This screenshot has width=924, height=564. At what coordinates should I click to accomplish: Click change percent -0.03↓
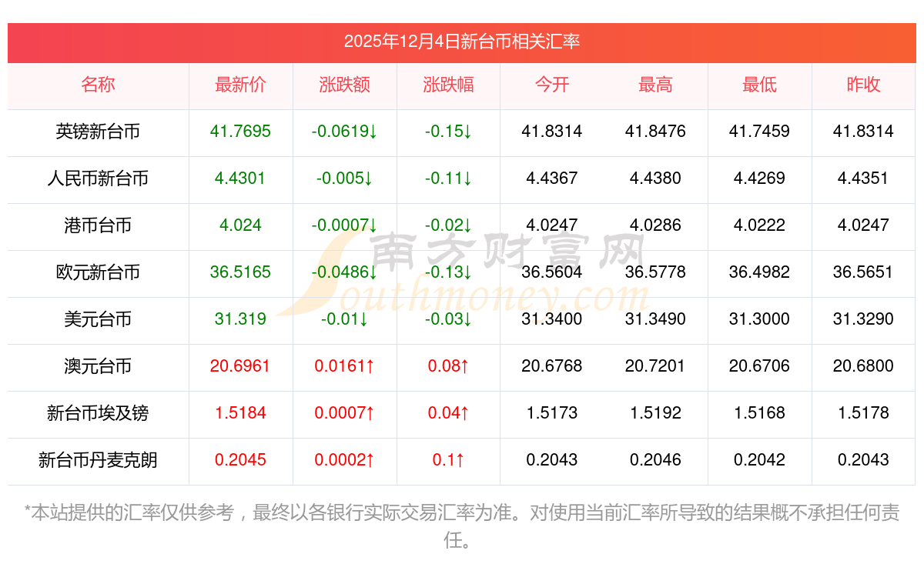tap(448, 319)
